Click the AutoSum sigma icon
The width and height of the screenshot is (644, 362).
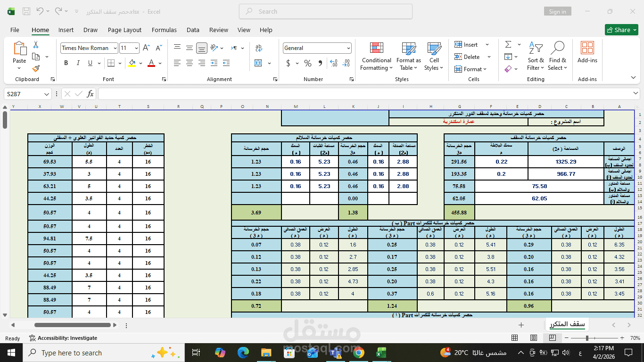click(508, 44)
